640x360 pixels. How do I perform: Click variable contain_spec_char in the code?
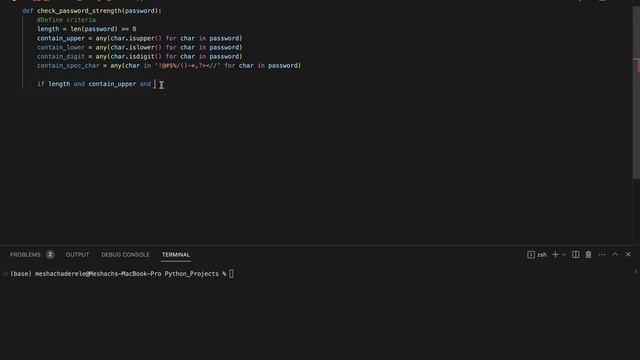pos(68,66)
